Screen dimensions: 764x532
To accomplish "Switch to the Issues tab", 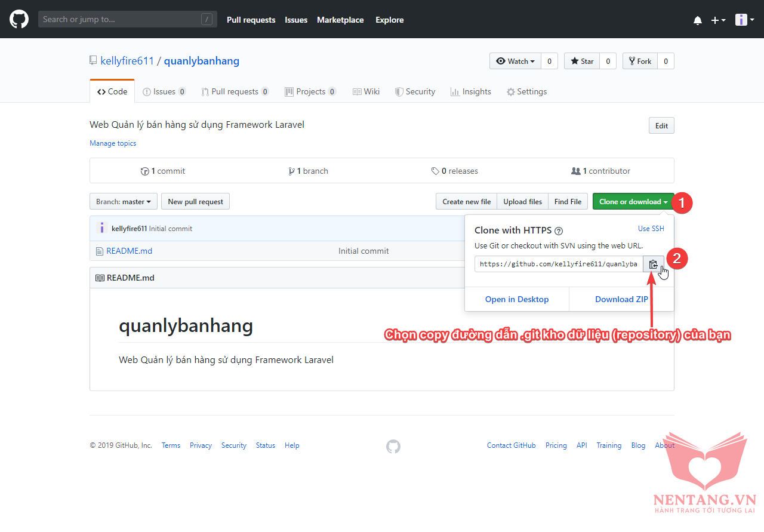I will coord(164,91).
